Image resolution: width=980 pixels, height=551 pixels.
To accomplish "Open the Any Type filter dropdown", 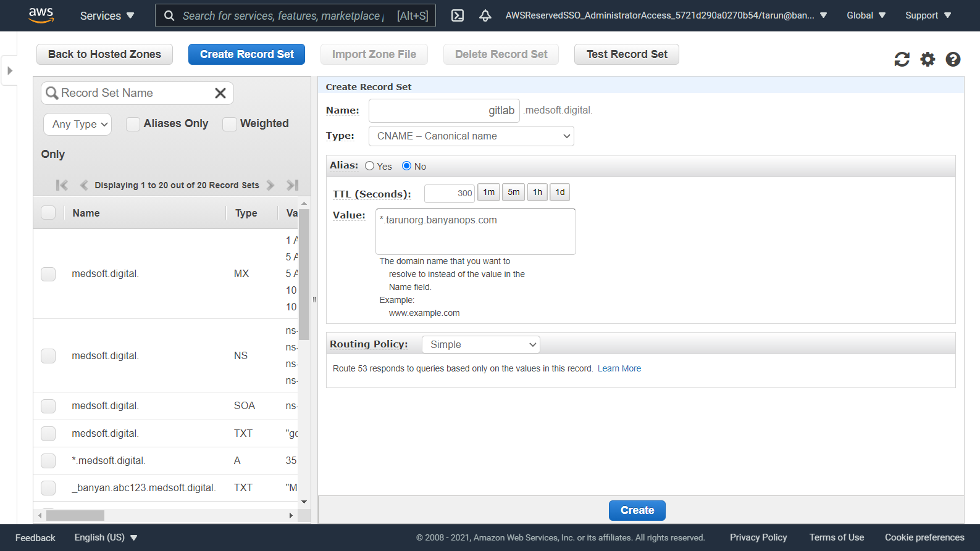I will [x=78, y=124].
